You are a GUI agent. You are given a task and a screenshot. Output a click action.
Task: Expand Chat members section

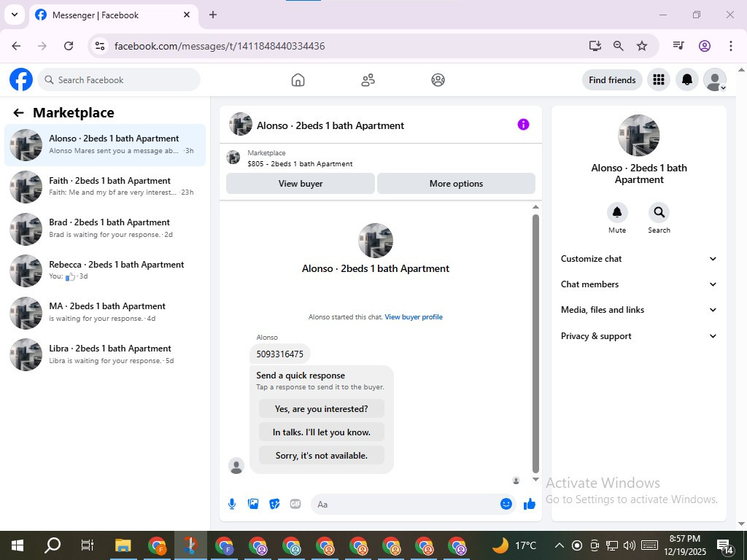click(x=639, y=284)
